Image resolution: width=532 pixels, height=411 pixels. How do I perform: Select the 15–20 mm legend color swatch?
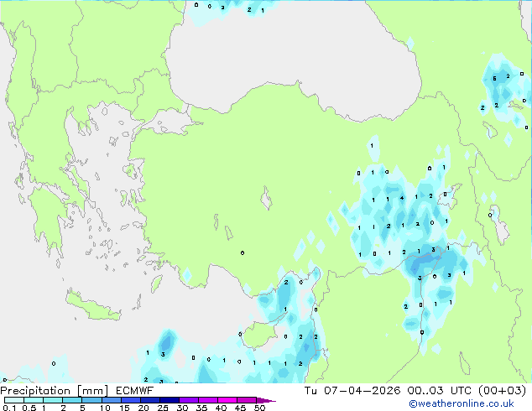point(130,400)
